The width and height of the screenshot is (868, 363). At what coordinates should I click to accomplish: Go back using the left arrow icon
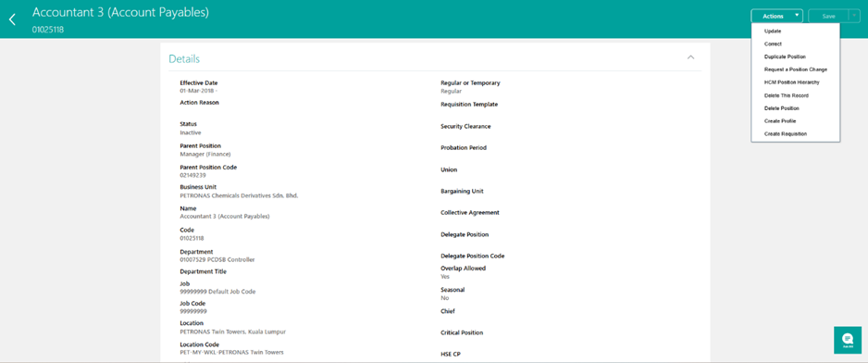(12, 20)
